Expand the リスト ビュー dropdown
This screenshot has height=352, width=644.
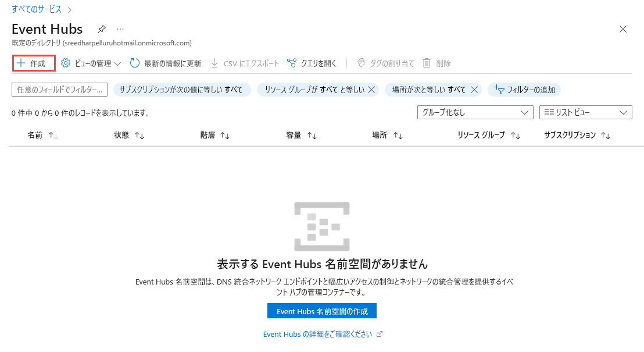[x=586, y=112]
